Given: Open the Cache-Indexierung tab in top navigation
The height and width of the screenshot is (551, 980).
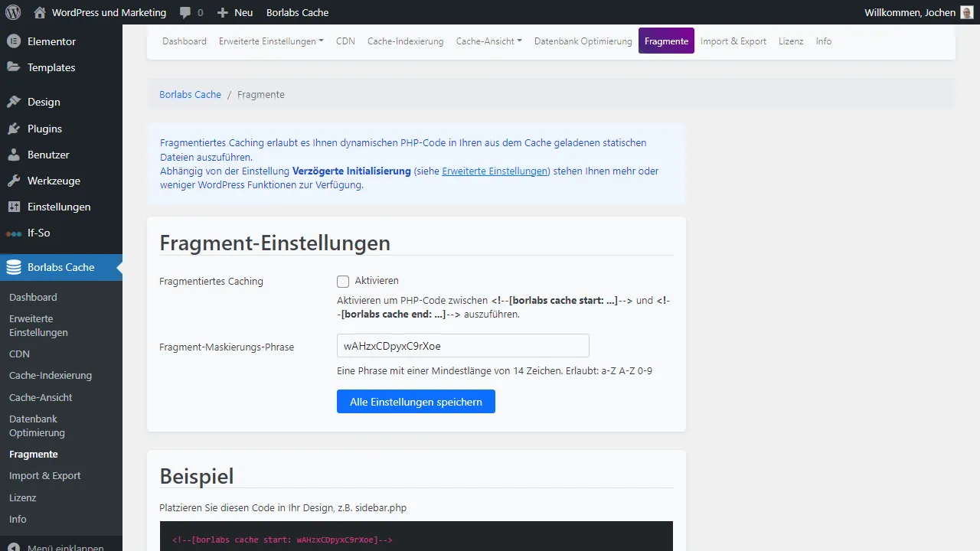Looking at the screenshot, I should click(x=405, y=41).
